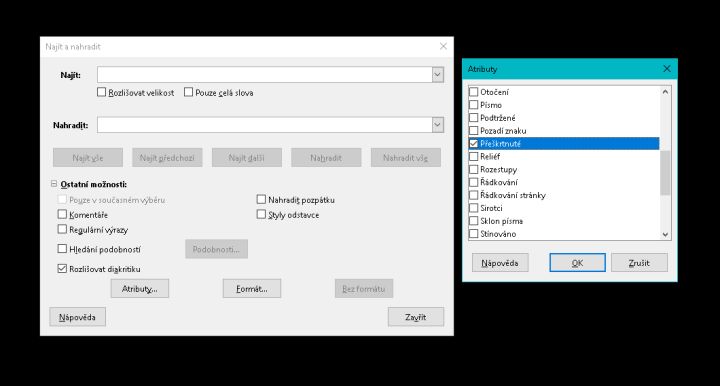Enable the Pouze celá slova checkbox
720x386 pixels.
click(188, 92)
